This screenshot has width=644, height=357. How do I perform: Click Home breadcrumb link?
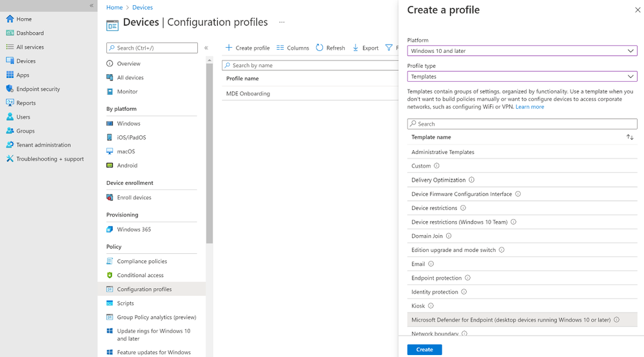point(114,7)
